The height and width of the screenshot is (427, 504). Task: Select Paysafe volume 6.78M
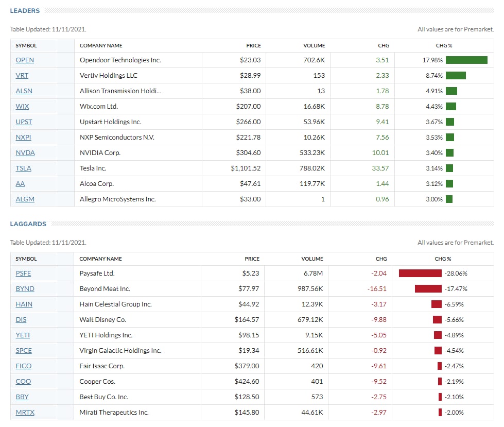tap(314, 274)
